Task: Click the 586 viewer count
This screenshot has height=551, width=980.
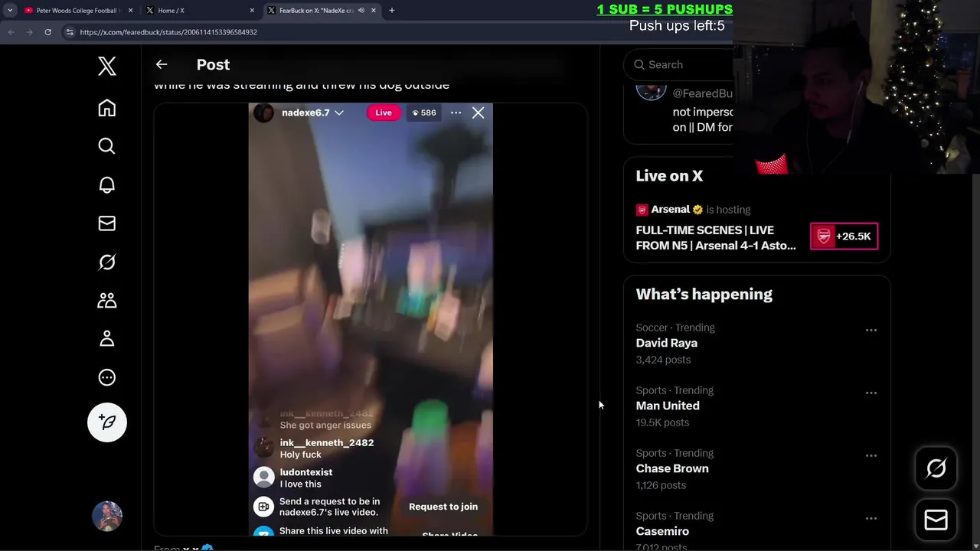Action: point(424,113)
